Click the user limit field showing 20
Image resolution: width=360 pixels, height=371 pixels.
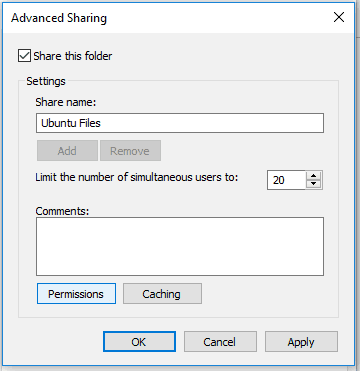tap(286, 180)
